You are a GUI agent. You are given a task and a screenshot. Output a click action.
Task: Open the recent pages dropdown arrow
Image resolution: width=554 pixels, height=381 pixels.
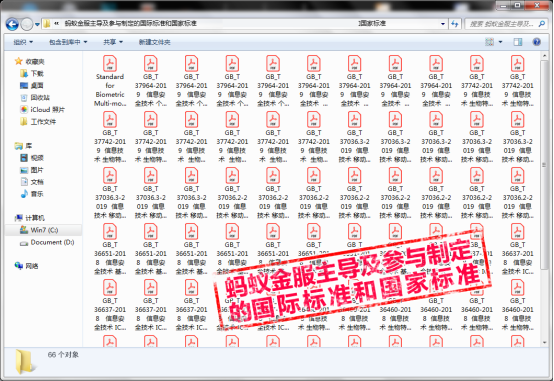coord(37,24)
